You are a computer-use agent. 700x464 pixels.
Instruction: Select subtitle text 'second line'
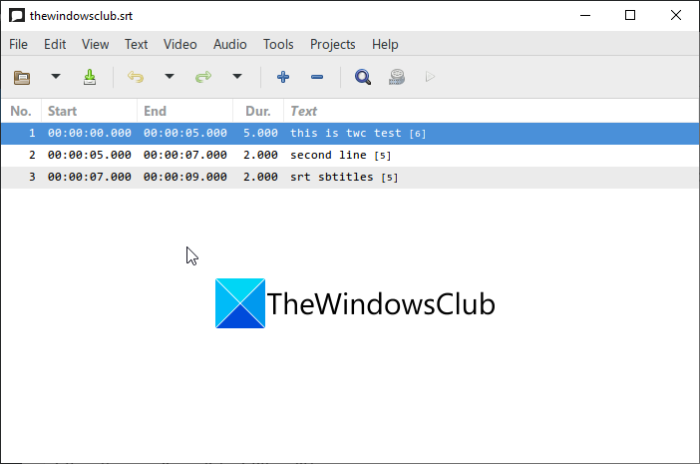click(328, 155)
